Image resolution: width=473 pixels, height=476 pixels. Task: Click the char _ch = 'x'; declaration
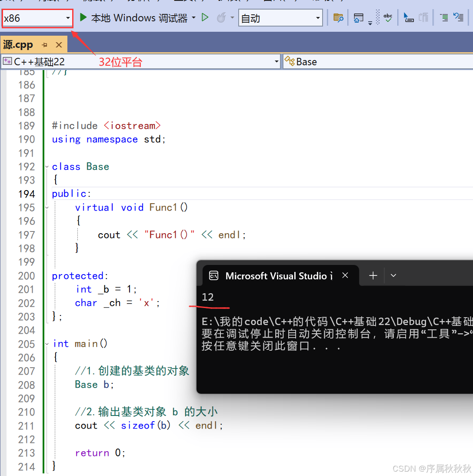pos(117,303)
